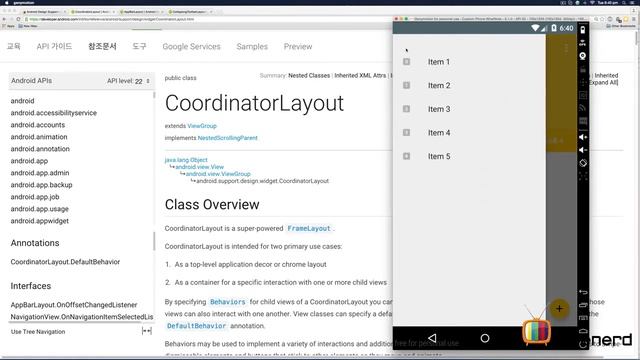Image resolution: width=640 pixels, height=360 pixels.
Task: Open the 참조문서 tab
Action: pos(102,47)
